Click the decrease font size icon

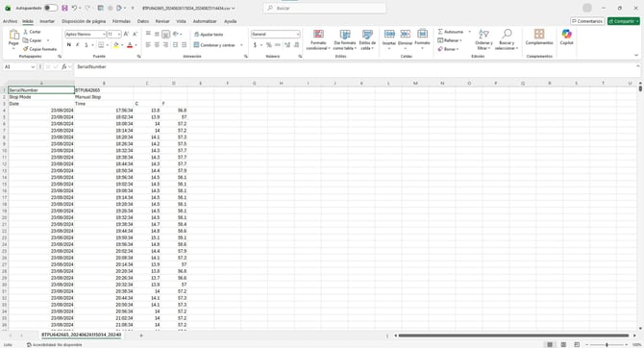[x=135, y=34]
